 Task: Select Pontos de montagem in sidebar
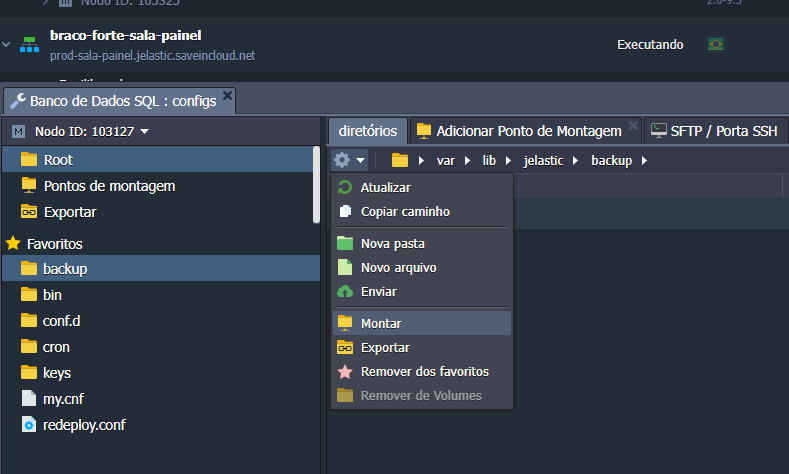(x=109, y=186)
